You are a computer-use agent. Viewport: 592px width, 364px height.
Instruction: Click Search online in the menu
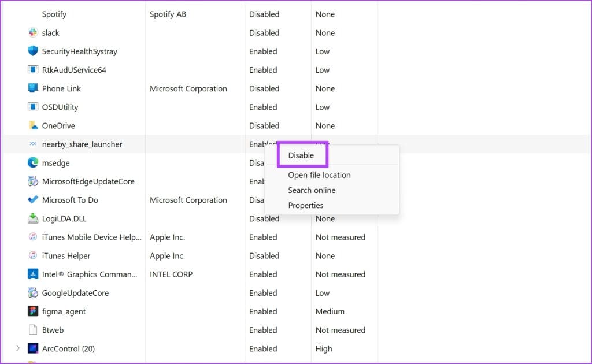pyautogui.click(x=312, y=190)
